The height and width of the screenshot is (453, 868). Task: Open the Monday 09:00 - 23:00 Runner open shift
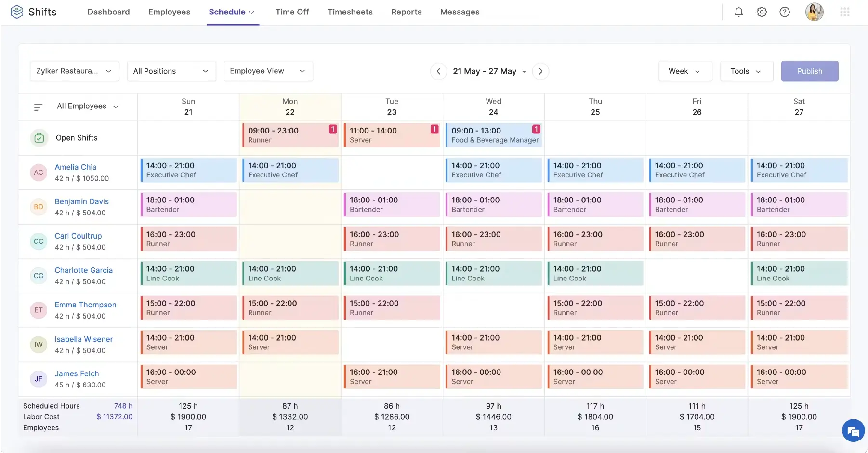pos(290,135)
